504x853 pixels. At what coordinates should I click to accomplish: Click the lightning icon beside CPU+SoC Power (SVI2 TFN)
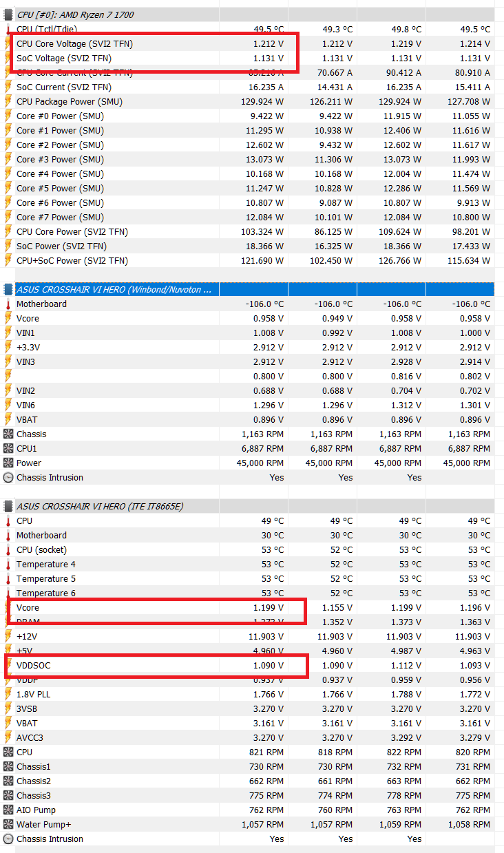8,260
